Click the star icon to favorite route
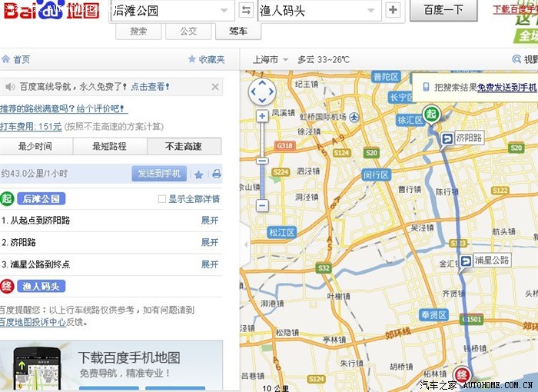538x392 pixels. [x=199, y=174]
